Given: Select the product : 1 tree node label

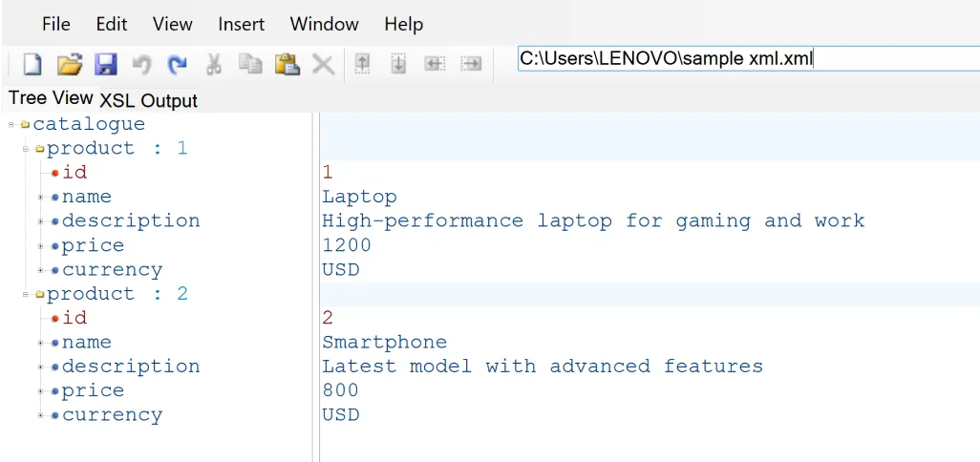Looking at the screenshot, I should tap(117, 149).
